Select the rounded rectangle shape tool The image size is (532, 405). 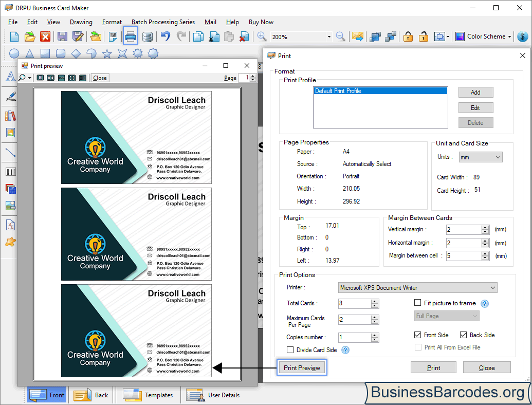(60, 53)
